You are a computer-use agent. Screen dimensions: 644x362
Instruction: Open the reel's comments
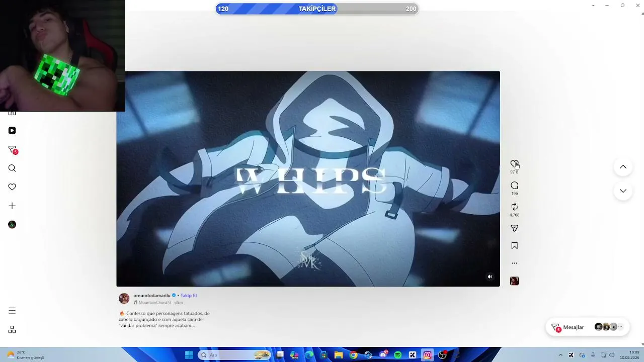click(x=514, y=186)
